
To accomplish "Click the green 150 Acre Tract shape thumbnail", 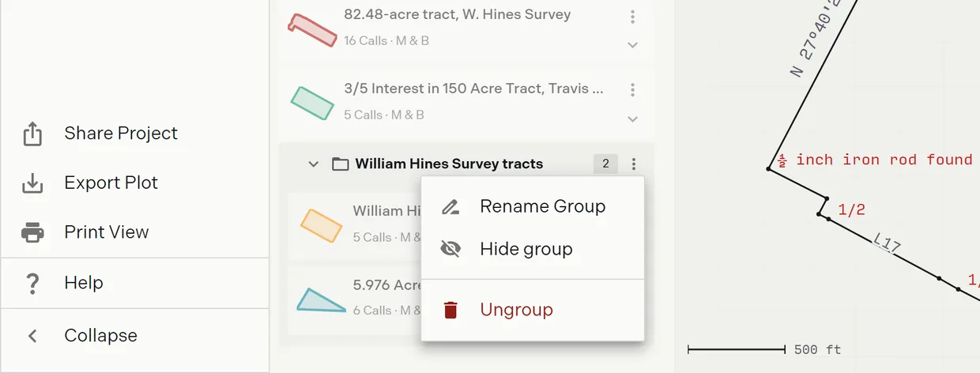I will click(x=311, y=103).
